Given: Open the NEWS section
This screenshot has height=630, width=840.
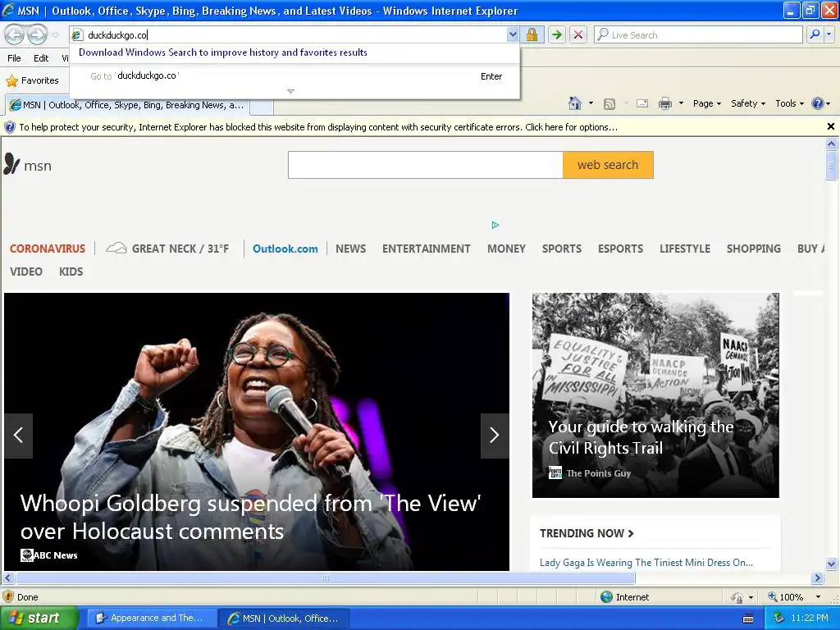Looking at the screenshot, I should pyautogui.click(x=351, y=249).
